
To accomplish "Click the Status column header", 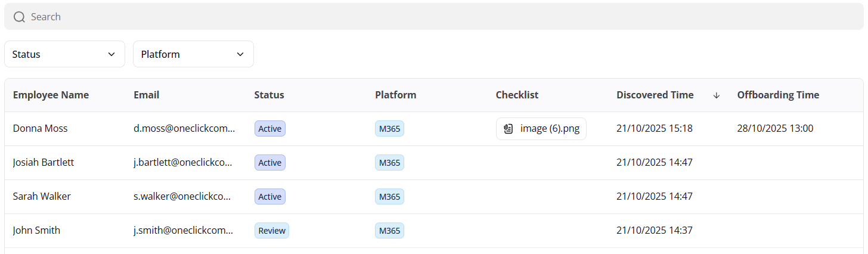I will coord(269,95).
